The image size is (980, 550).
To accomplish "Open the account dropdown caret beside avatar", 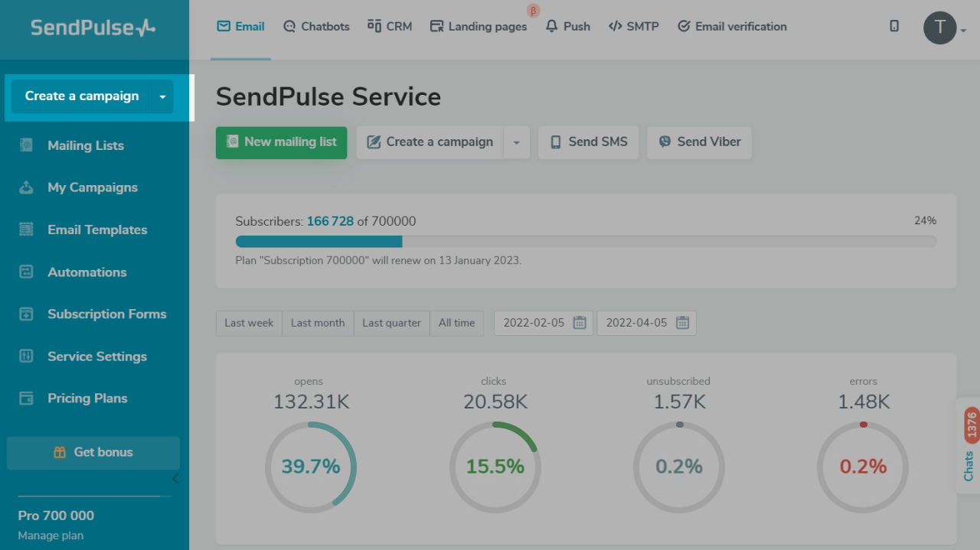I will (963, 31).
